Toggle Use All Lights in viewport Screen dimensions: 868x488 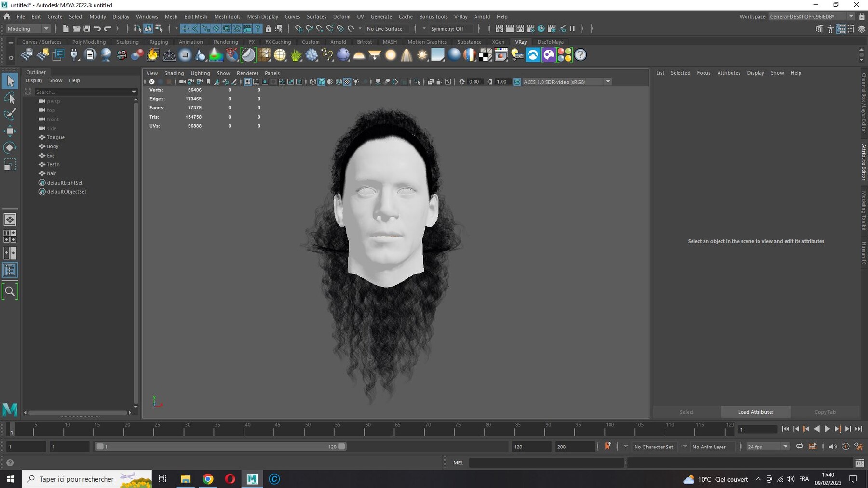pyautogui.click(x=356, y=82)
